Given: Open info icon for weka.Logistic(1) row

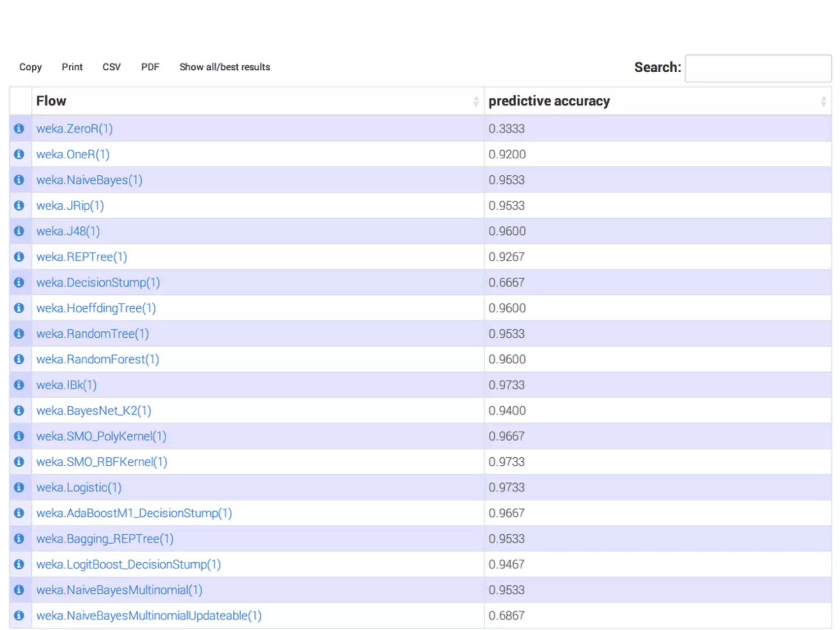Looking at the screenshot, I should point(19,487).
